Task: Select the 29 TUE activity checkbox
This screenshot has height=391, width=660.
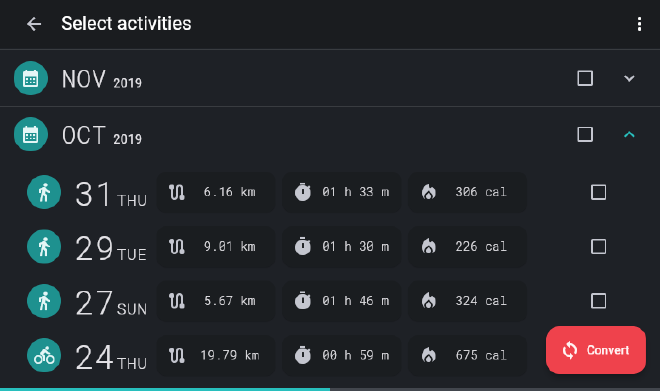Action: click(599, 247)
